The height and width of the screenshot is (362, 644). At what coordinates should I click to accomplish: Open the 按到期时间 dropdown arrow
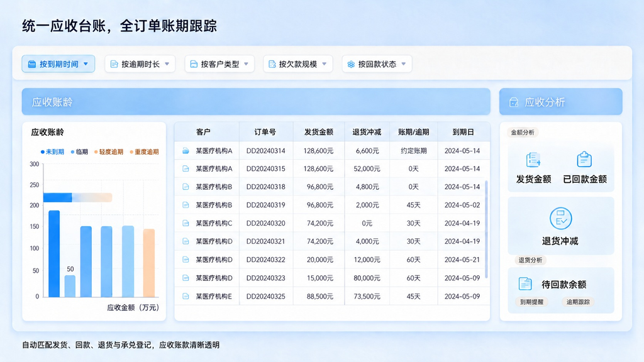tap(86, 64)
